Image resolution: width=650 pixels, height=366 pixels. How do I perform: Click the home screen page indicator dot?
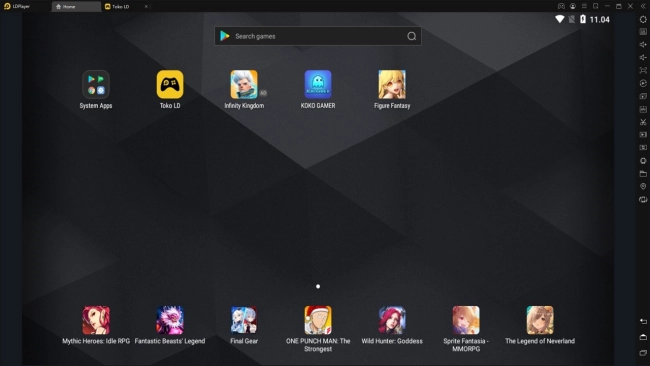coord(318,286)
